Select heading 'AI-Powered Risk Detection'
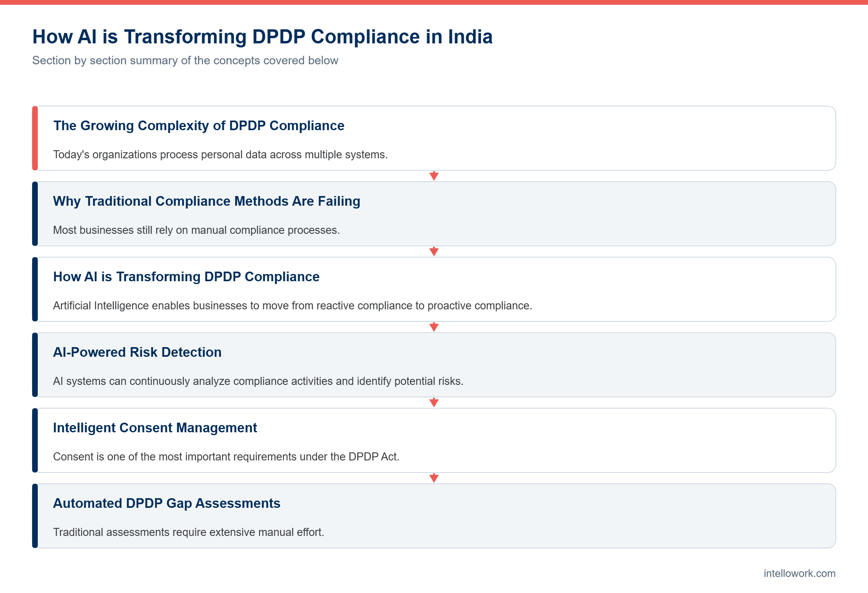Screen dimensions: 868x593 [137, 352]
